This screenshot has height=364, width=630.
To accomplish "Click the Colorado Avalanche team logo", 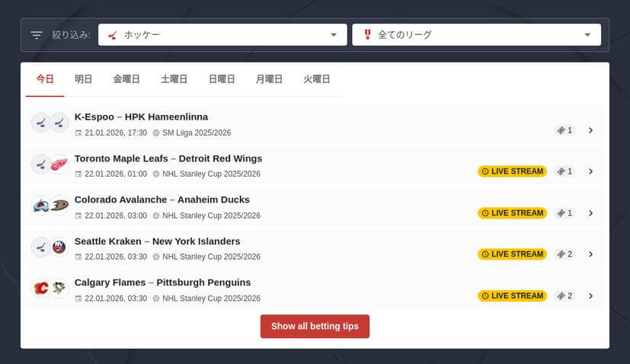I will (x=41, y=206).
